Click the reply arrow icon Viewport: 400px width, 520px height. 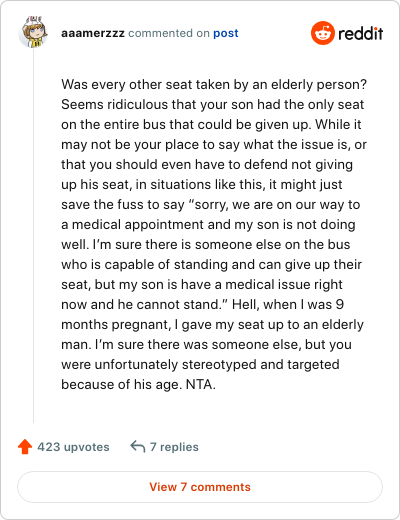click(138, 447)
